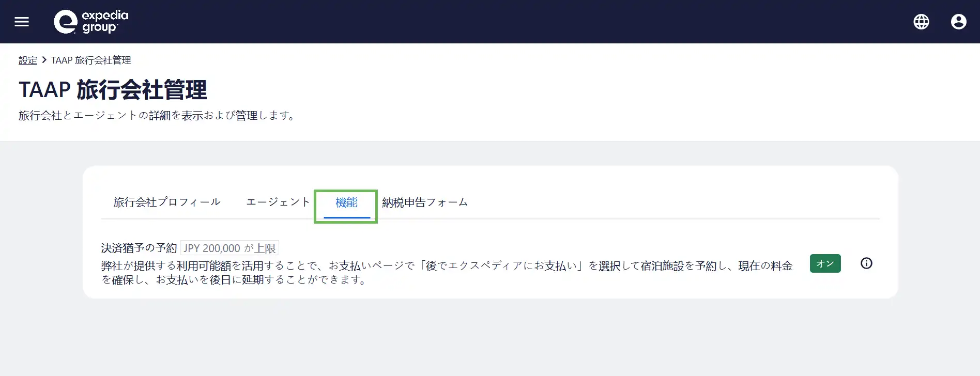Toggle the オン switch for 決済猶予の予約

point(825,263)
